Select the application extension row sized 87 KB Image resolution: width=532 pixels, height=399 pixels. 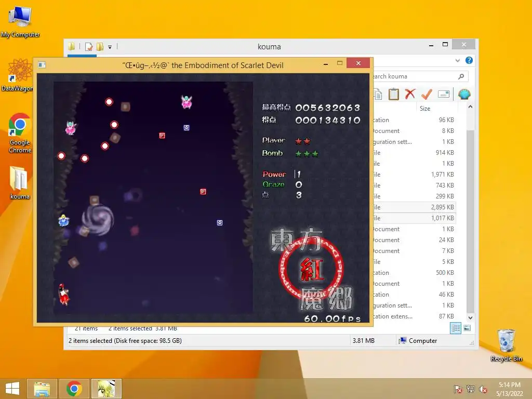414,316
